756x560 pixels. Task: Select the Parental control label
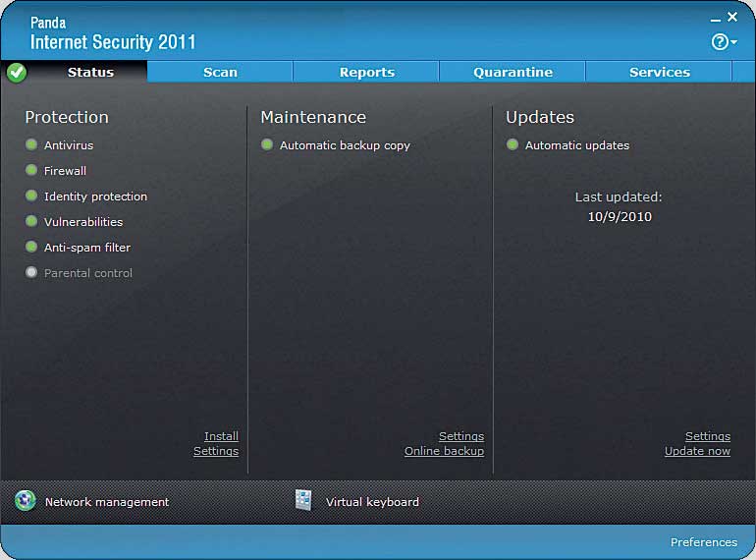point(88,273)
